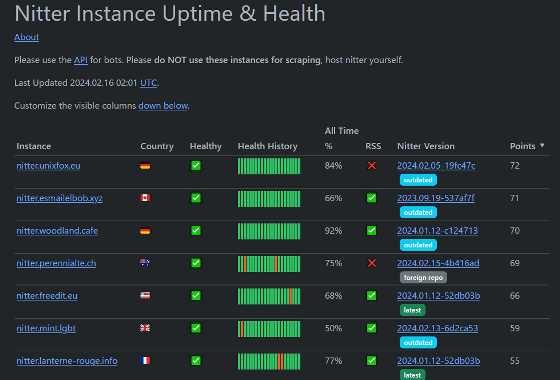
Task: Click the Nitter Version column header
Action: pyautogui.click(x=426, y=146)
